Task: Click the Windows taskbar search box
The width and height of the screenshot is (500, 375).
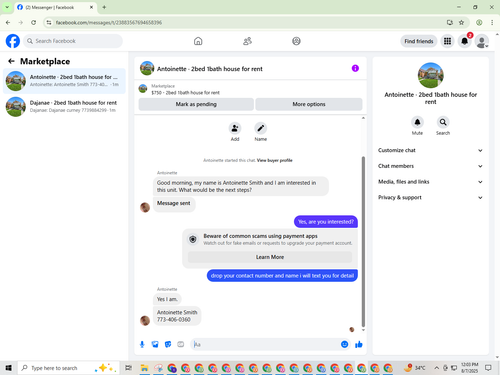Action: 68,368
